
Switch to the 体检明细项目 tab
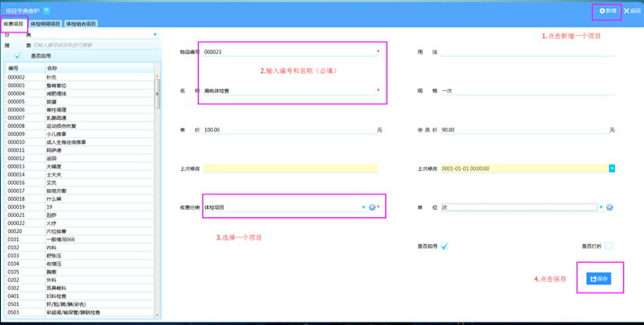(45, 23)
